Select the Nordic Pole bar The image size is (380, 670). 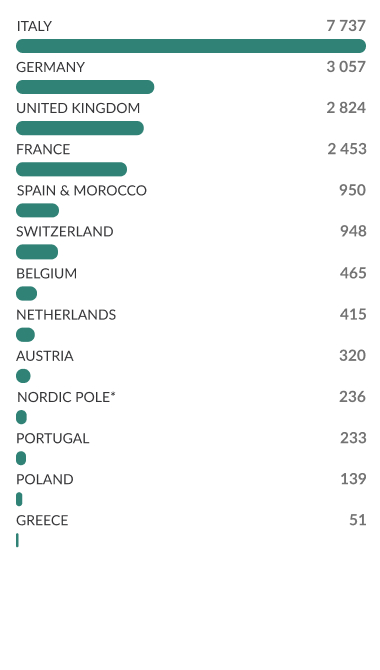click(x=21, y=417)
